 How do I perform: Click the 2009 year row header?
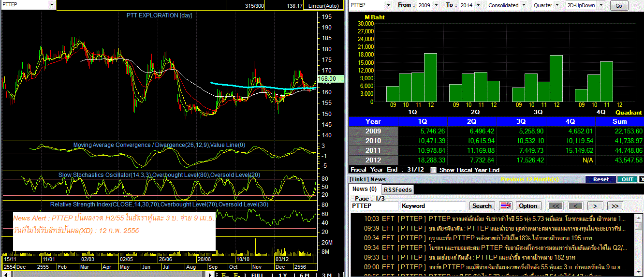point(373,131)
